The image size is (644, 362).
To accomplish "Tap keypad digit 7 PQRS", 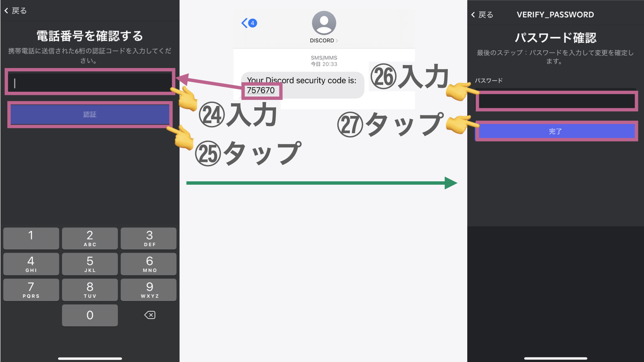I will (x=31, y=290).
